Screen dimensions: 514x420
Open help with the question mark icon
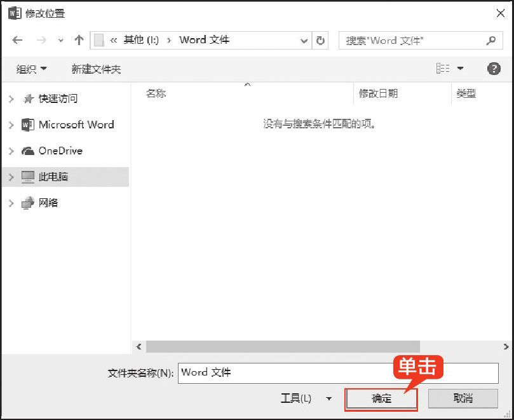494,69
